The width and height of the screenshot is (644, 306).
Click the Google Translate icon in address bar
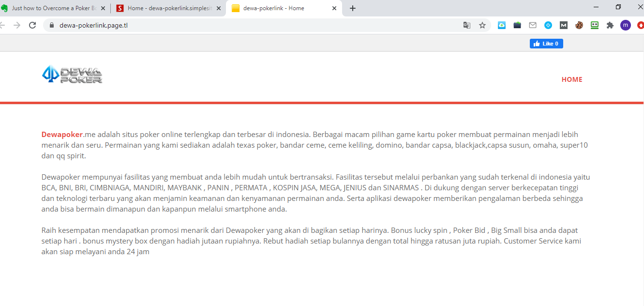tap(467, 25)
